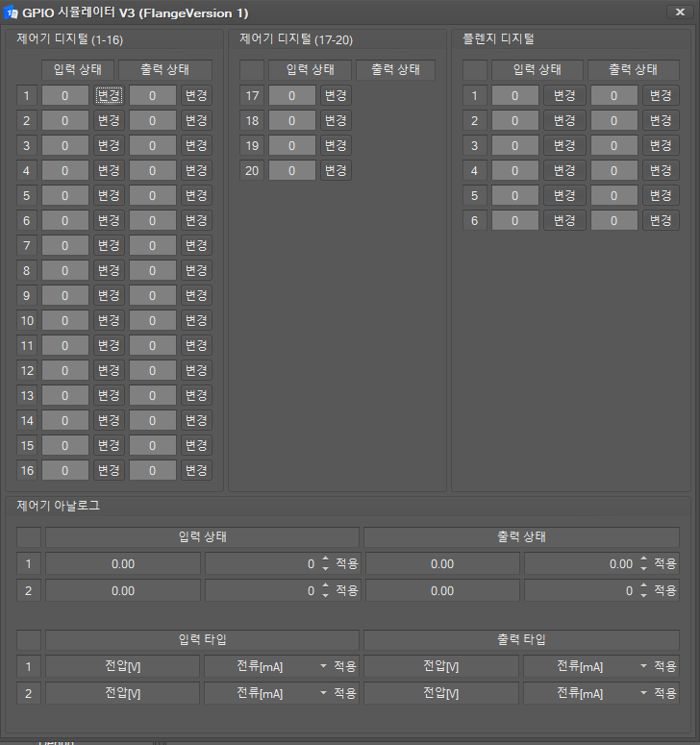Click output 변경 for controller digital 5

pos(196,195)
